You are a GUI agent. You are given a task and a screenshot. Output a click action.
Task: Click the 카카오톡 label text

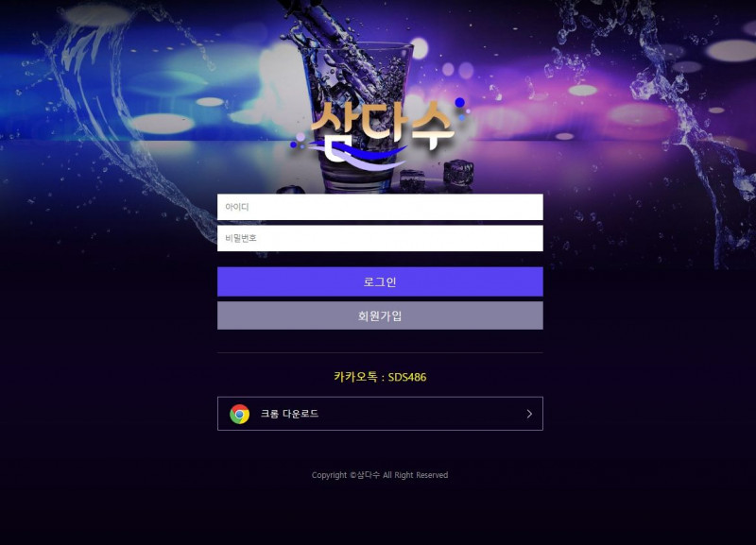click(x=355, y=377)
